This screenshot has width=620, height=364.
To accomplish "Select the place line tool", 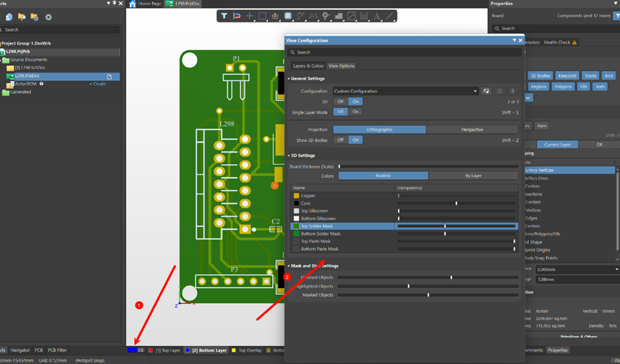I will [389, 16].
